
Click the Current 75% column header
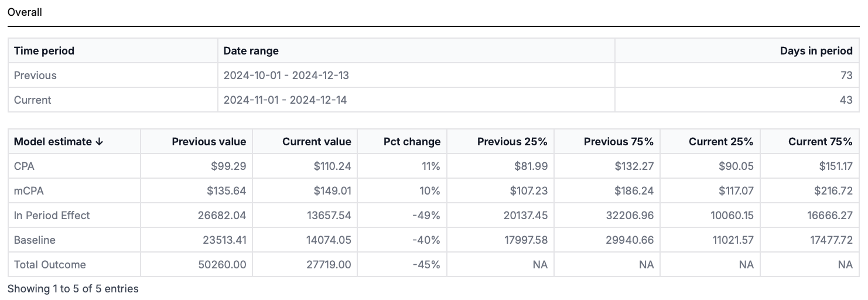(x=820, y=142)
